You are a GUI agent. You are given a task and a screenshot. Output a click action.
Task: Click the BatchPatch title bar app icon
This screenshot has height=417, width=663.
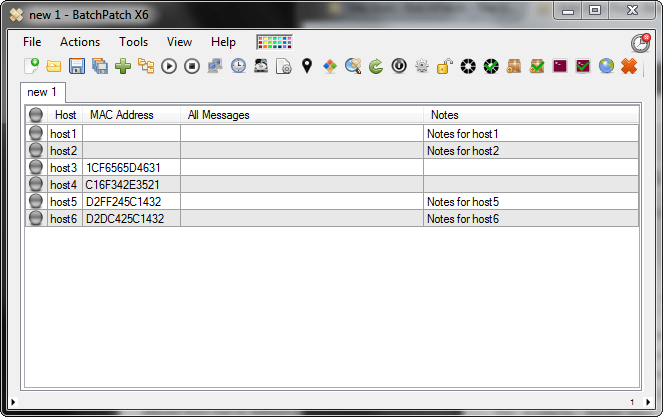16,15
